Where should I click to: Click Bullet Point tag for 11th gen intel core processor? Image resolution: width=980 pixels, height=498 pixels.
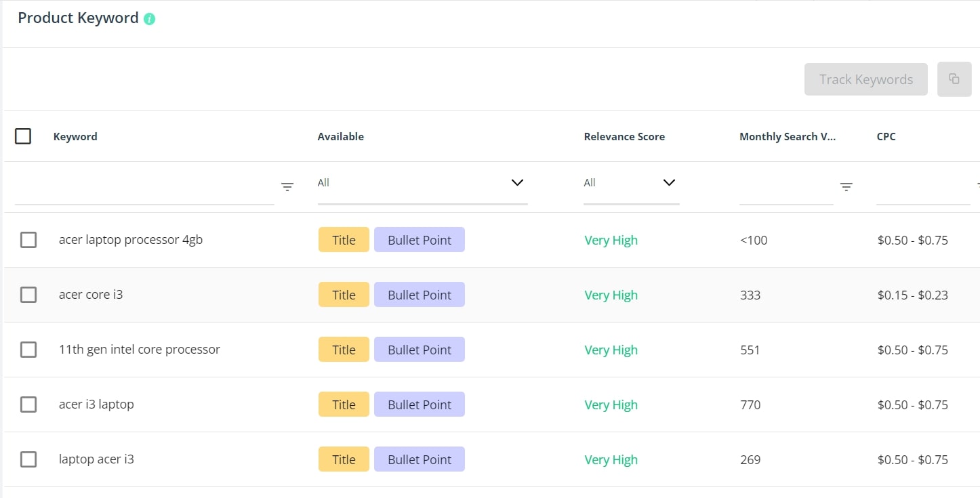coord(420,350)
